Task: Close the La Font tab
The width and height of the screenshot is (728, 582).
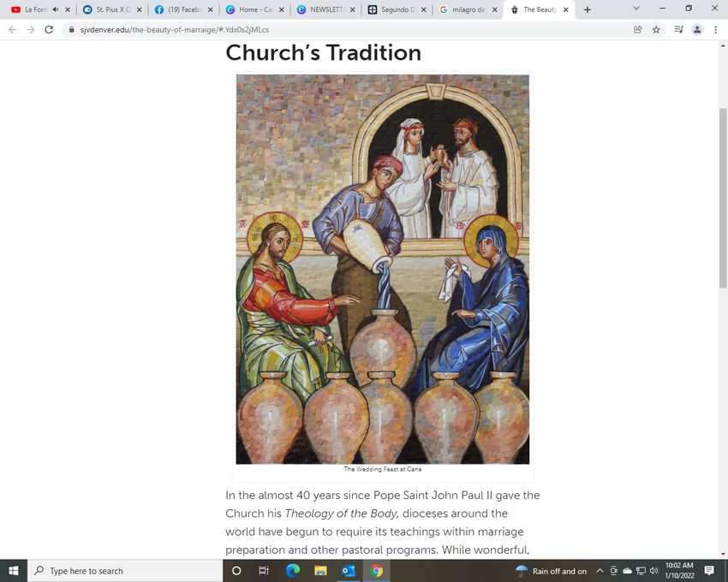Action: point(68,9)
